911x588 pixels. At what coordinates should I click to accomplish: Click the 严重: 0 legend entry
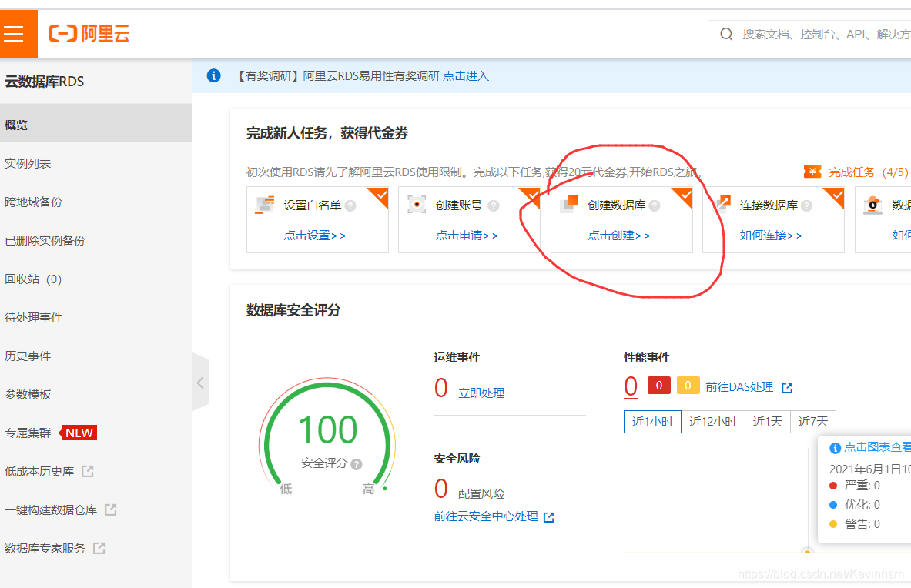click(x=855, y=486)
